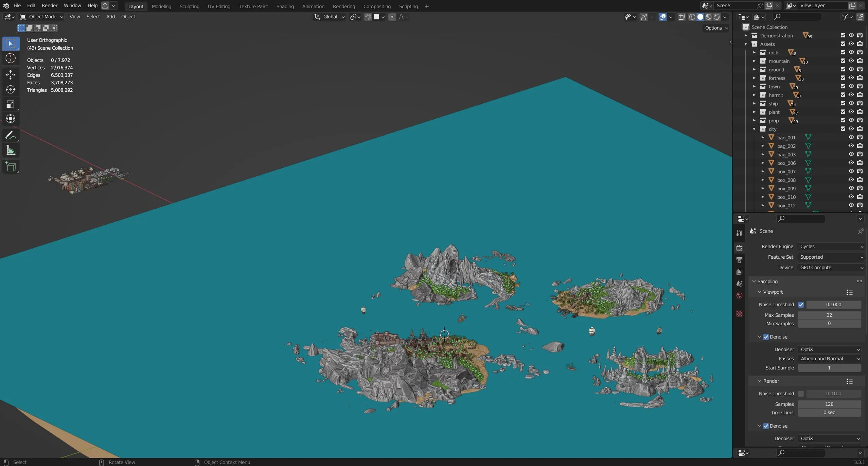Select the Cursor tool
The image size is (868, 466).
(11, 58)
